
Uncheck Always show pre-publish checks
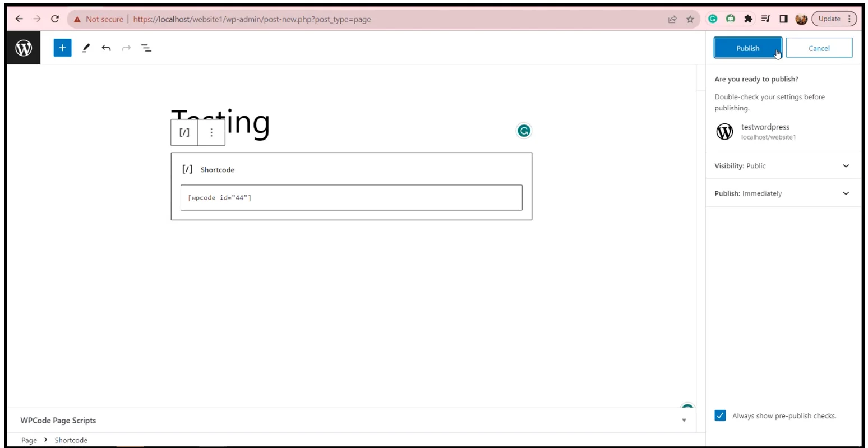click(x=721, y=415)
